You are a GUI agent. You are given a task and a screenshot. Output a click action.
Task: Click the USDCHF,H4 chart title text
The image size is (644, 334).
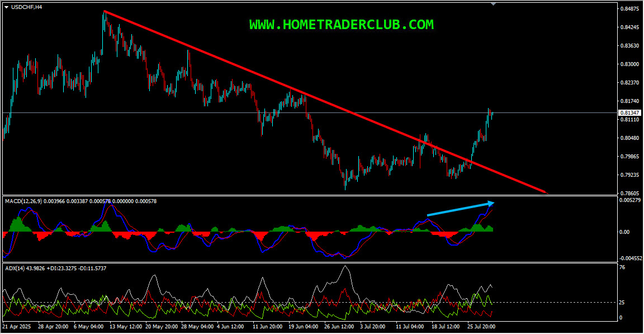click(26, 7)
